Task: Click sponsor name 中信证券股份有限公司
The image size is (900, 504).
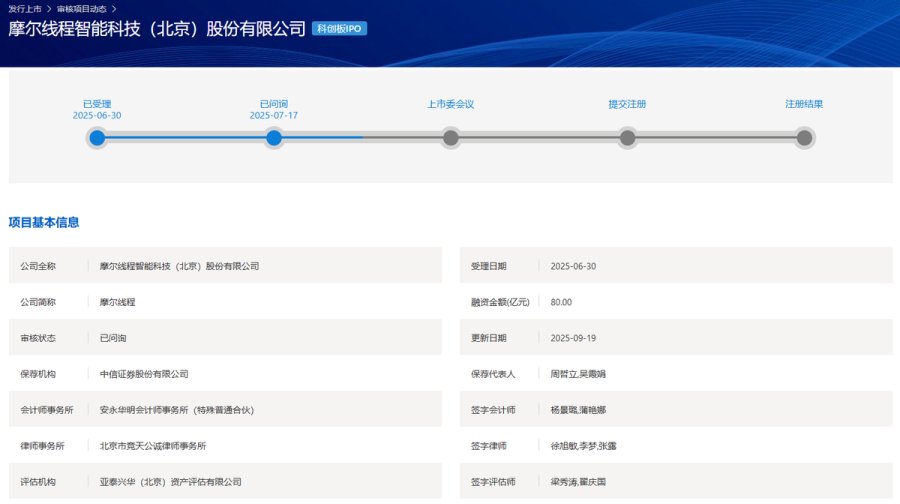Action: 144,374
